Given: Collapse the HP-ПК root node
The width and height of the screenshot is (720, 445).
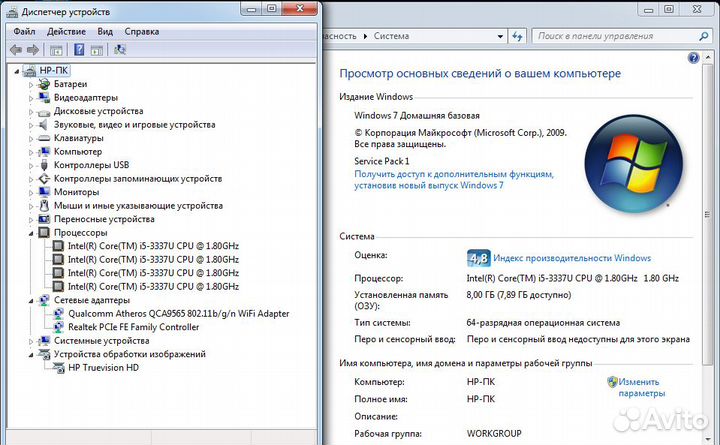Looking at the screenshot, I should pyautogui.click(x=17, y=71).
